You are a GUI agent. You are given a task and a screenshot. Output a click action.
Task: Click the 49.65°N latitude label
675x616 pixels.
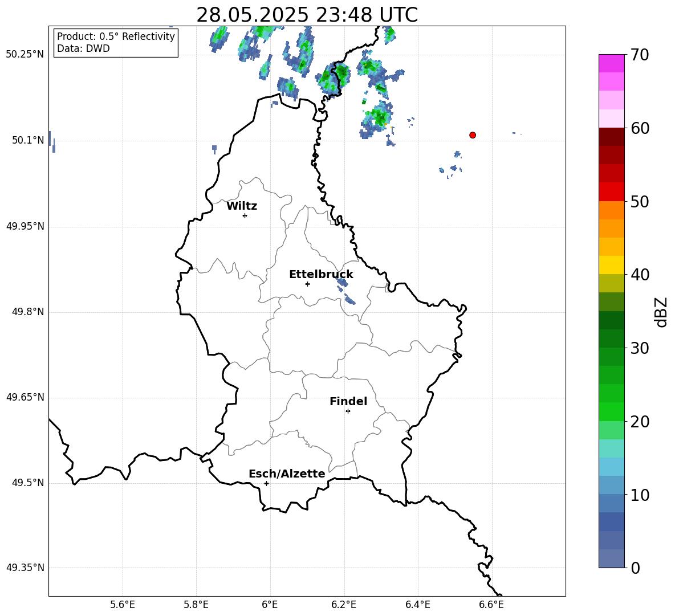[25, 397]
